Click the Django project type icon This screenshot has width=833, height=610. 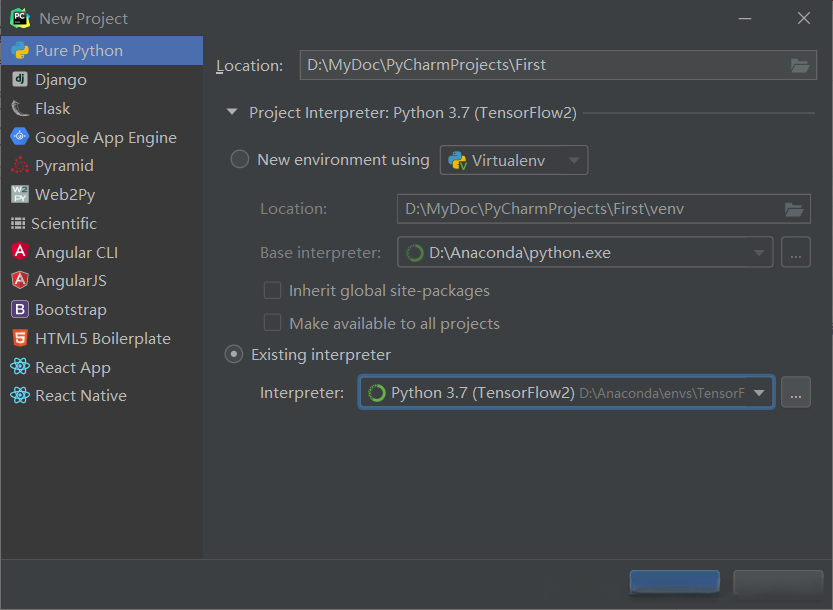coord(19,80)
